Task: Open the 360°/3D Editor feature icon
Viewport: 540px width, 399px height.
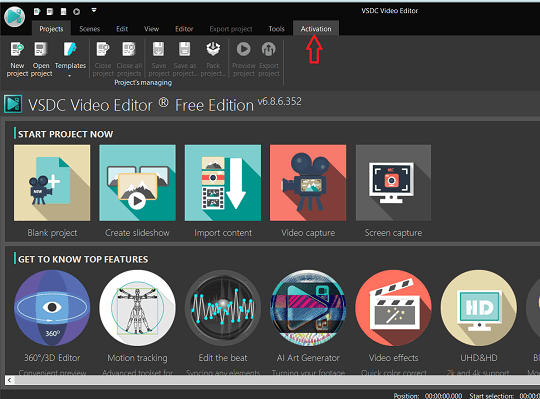Action: tap(52, 308)
